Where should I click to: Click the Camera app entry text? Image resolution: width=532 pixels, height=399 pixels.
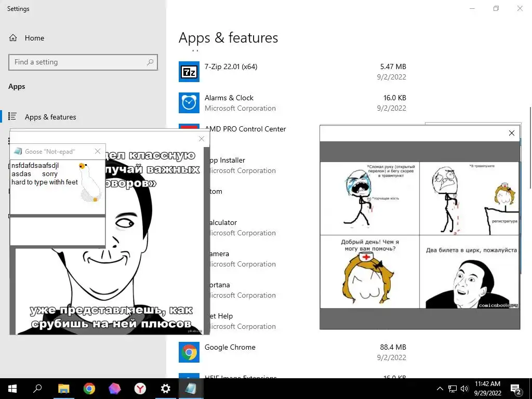(219, 254)
